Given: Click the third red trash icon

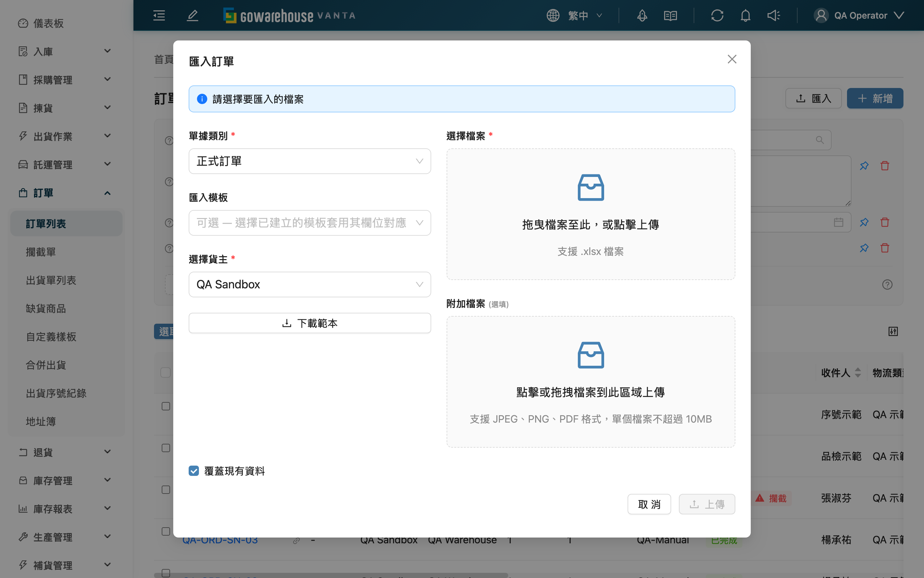Looking at the screenshot, I should click(x=885, y=248).
